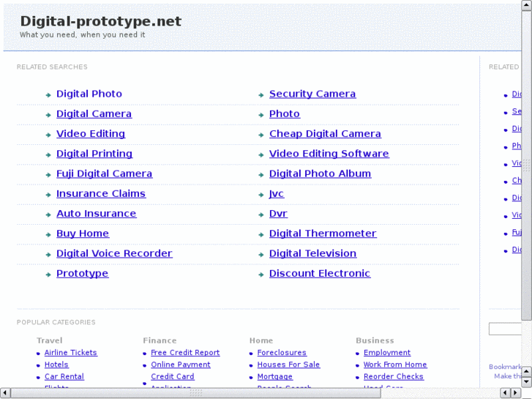Click the arrow bullet beside Prototype
The height and width of the screenshot is (399, 532).
48,275
